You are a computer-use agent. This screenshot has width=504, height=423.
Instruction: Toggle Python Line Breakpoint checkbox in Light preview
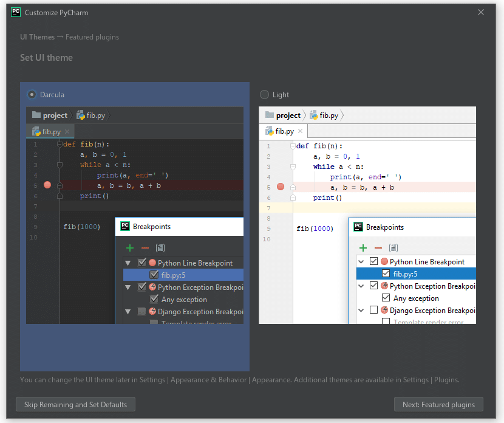click(x=373, y=261)
